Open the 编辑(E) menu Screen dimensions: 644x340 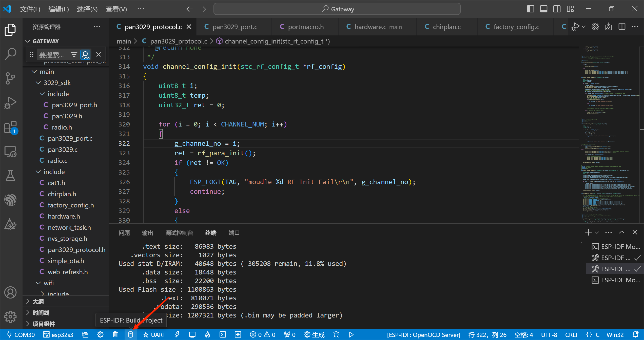point(58,9)
